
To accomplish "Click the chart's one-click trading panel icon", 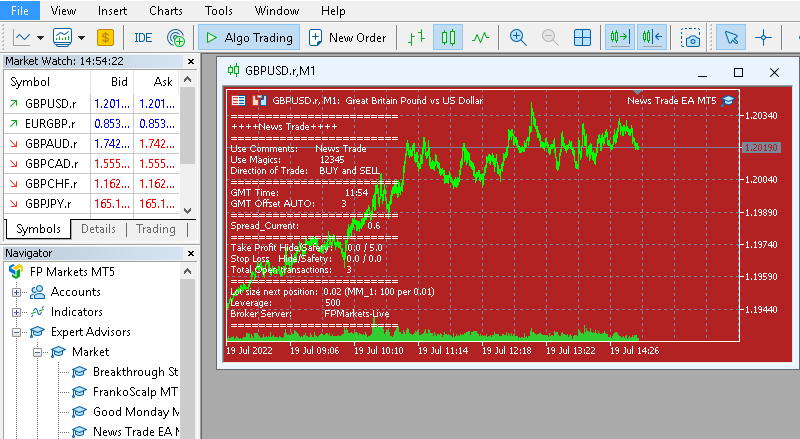I will click(x=260, y=101).
